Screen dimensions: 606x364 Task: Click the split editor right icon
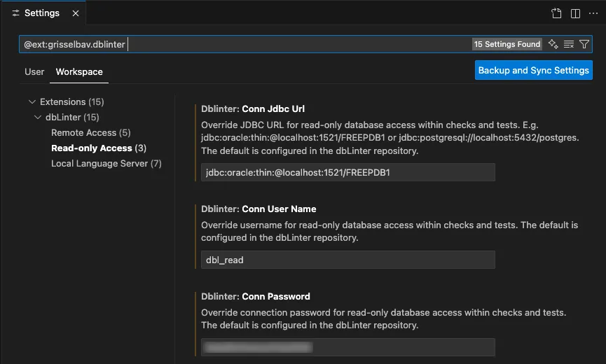tap(575, 13)
